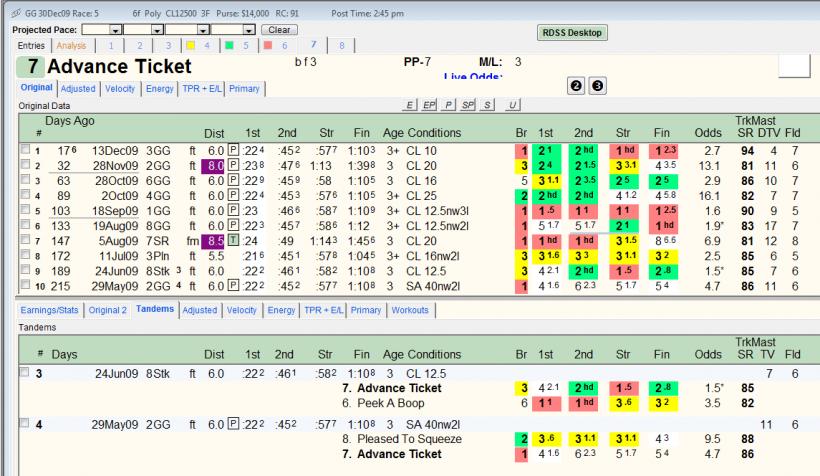Click the Clear button

pyautogui.click(x=279, y=30)
